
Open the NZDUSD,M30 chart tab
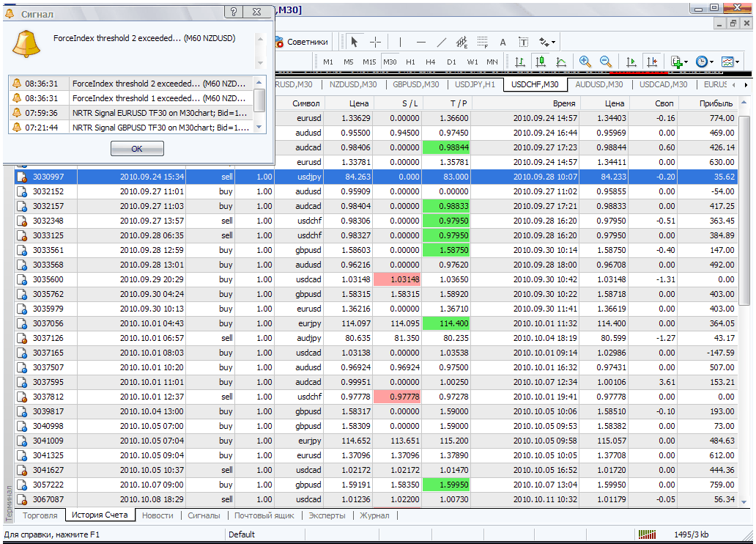353,84
